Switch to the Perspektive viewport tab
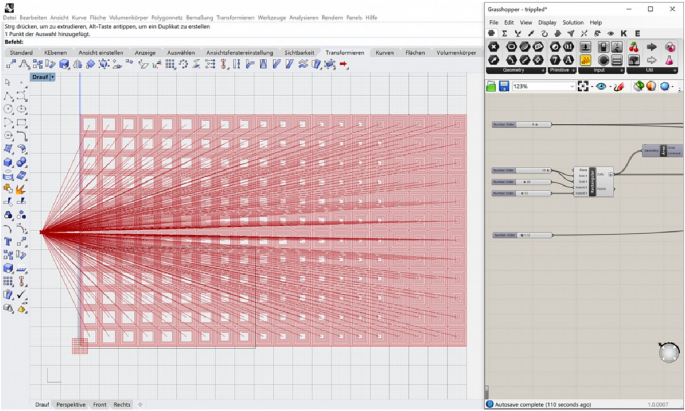Image resolution: width=685 pixels, height=411 pixels. coord(71,404)
